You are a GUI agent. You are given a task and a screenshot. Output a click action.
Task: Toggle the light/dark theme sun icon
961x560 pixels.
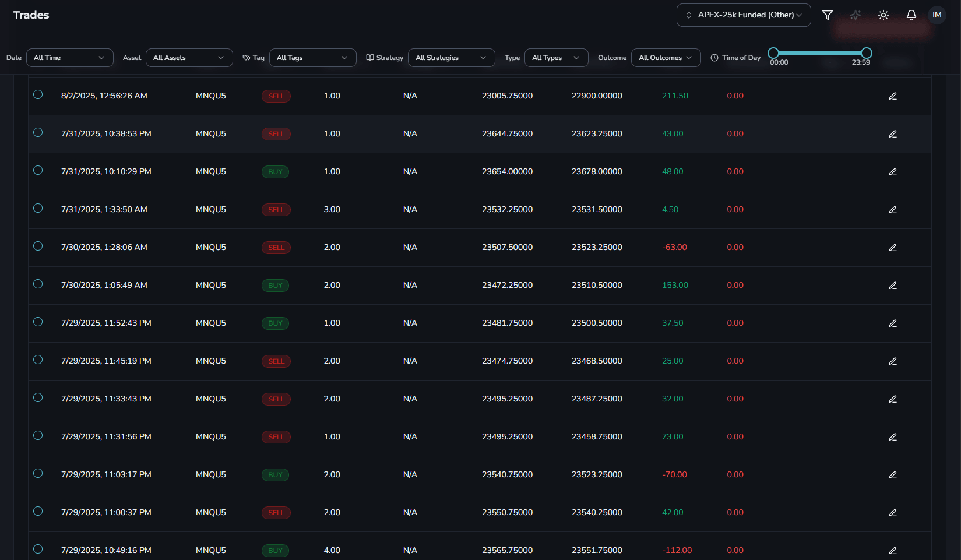tap(883, 15)
